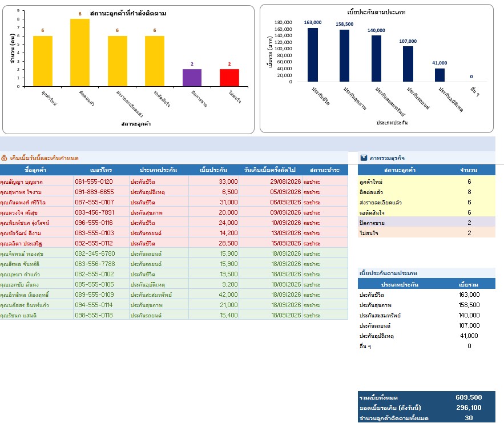Image resolution: width=504 pixels, height=423 pixels.
Task: Click อื่น ๆ row in premium summary table
Action: [426, 346]
